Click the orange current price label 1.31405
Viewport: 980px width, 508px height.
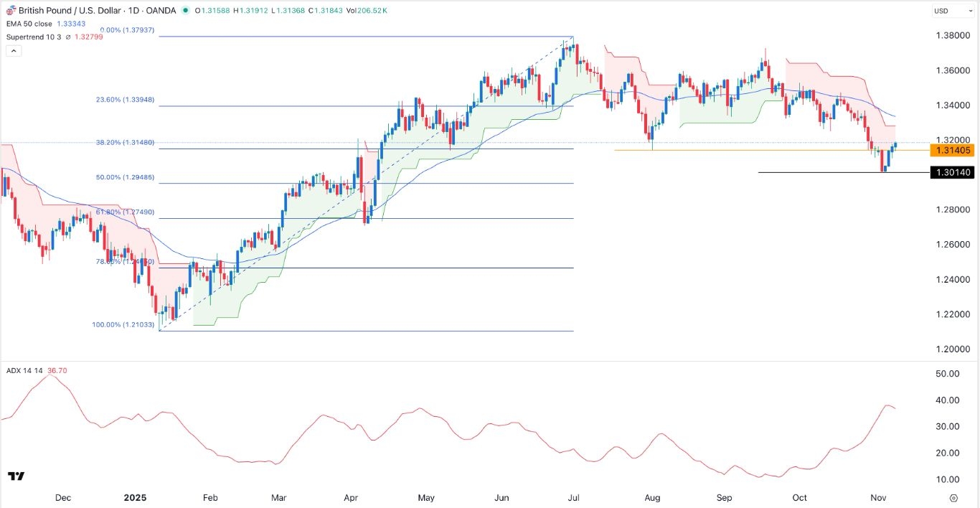tap(954, 151)
